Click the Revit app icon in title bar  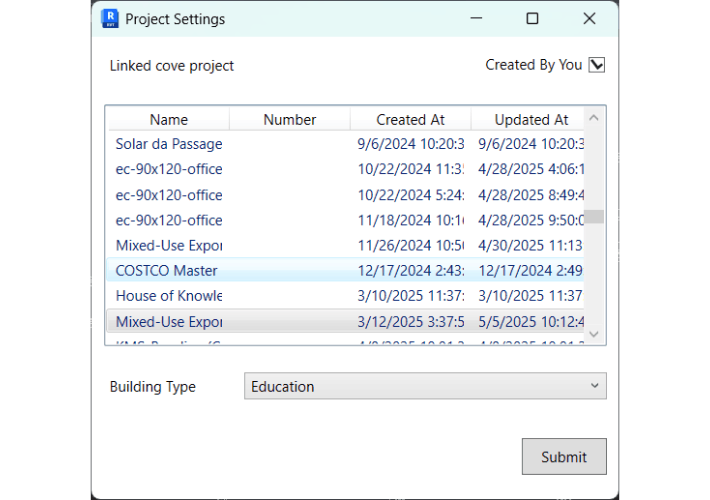point(111,18)
